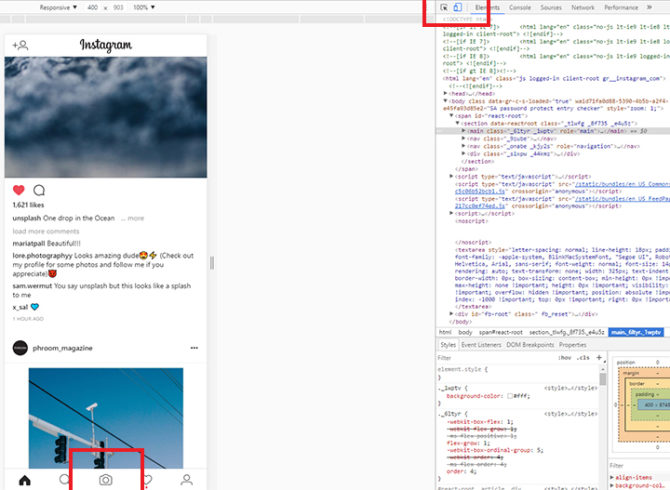
Task: Click '... more' on unsplash caption
Action: click(x=132, y=218)
